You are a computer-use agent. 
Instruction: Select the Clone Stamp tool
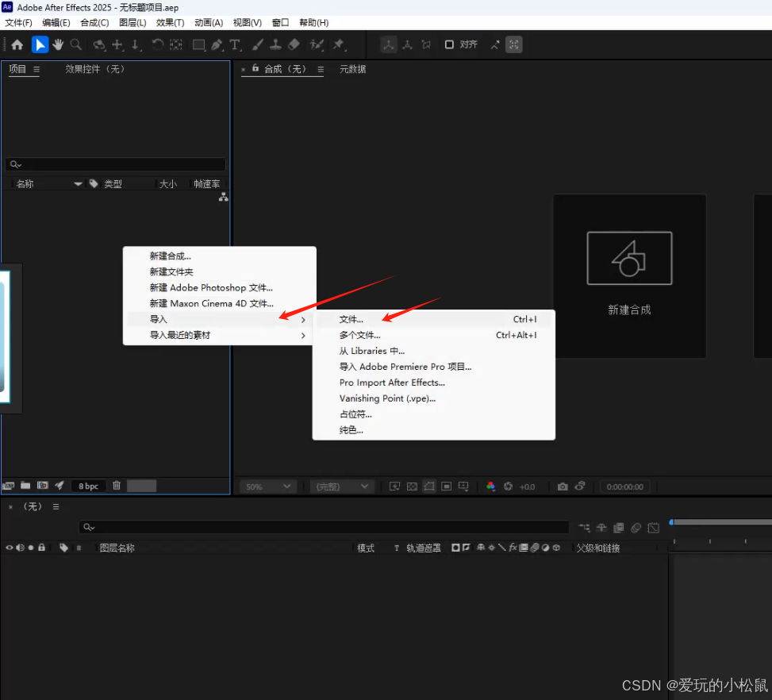276,44
